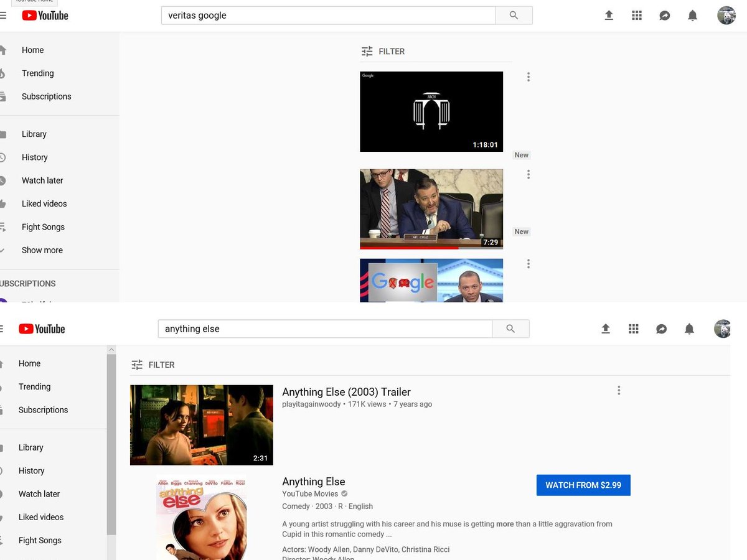
Task: Go to Home in bottom sidebar
Action: (x=29, y=363)
